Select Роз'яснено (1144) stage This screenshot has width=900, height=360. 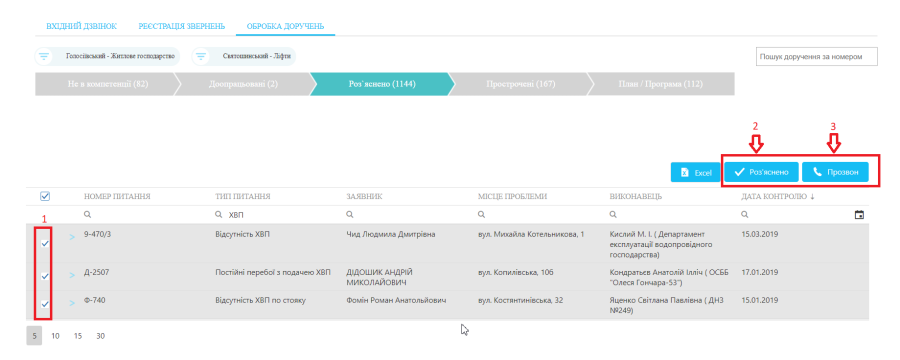382,84
